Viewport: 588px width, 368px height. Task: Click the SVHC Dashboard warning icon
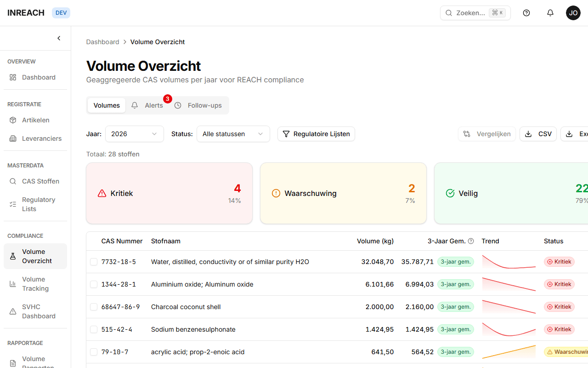tap(13, 311)
